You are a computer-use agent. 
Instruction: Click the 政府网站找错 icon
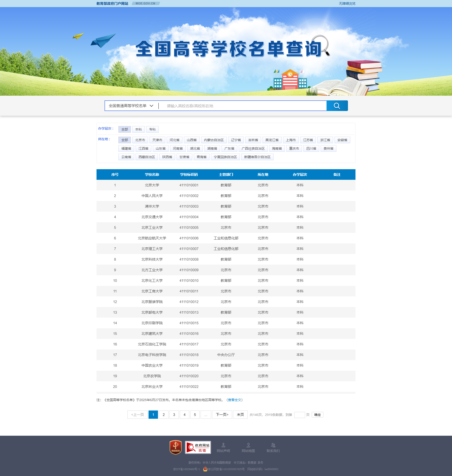click(x=198, y=447)
